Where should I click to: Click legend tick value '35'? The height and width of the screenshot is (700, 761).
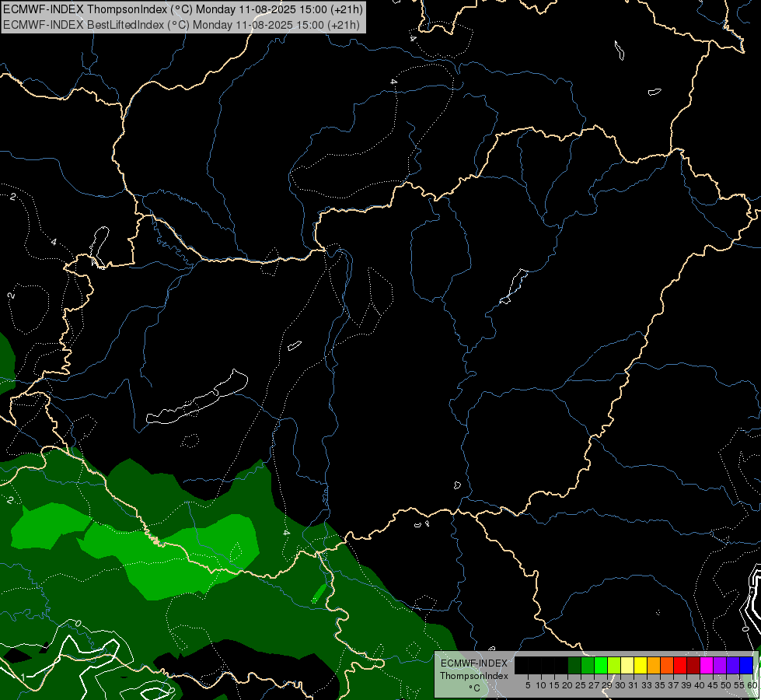click(660, 685)
